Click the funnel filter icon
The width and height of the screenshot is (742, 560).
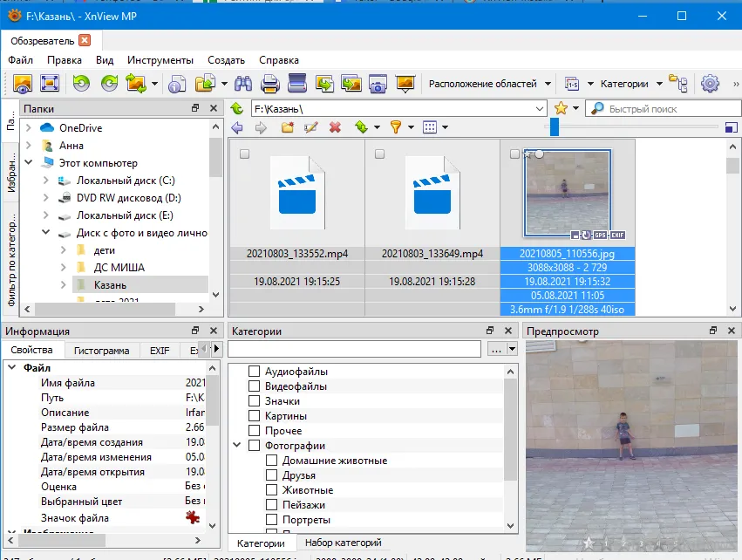point(396,126)
